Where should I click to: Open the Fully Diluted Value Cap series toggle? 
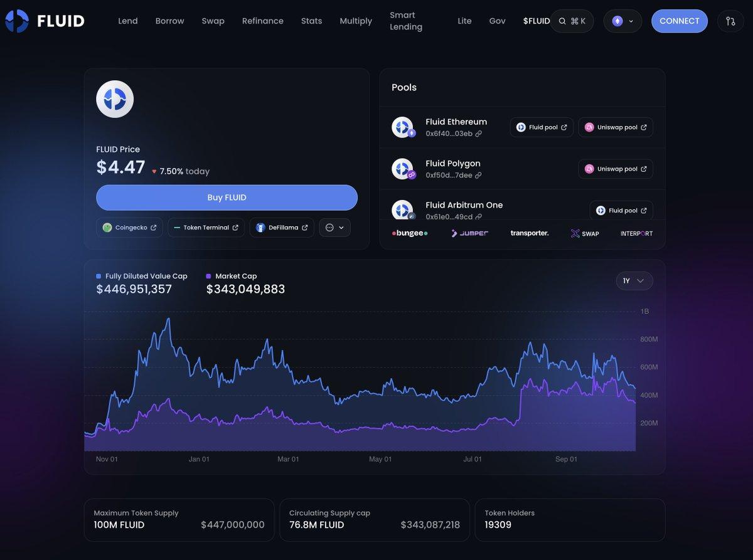98,276
